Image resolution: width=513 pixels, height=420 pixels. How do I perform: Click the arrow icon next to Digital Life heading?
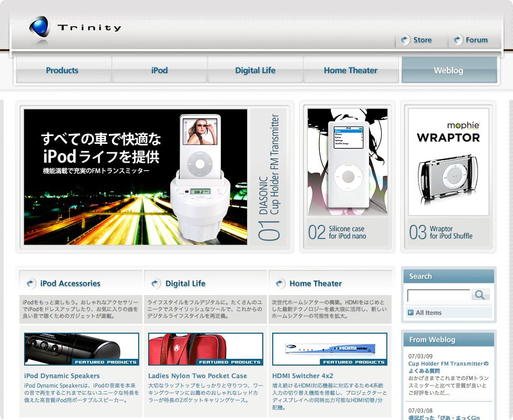[155, 283]
